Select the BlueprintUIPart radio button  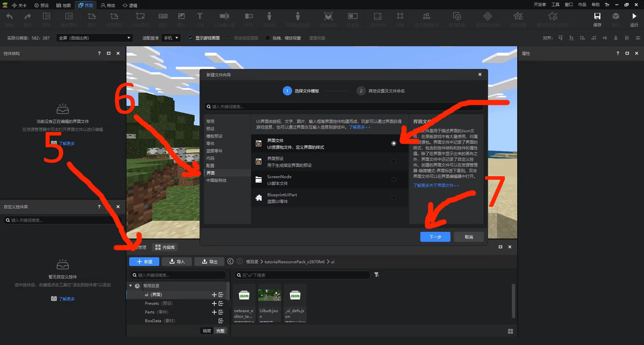(394, 198)
